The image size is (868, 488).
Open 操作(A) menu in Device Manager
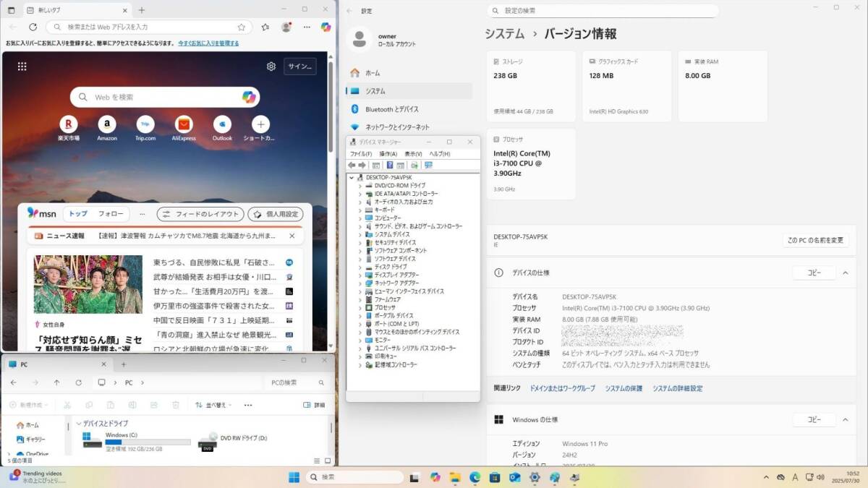388,154
